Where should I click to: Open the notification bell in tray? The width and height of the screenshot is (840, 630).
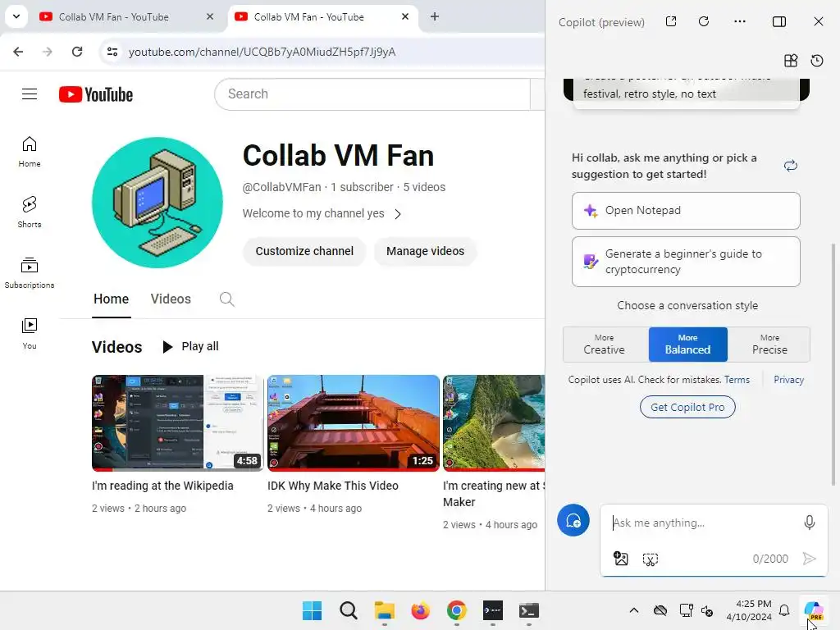click(784, 610)
